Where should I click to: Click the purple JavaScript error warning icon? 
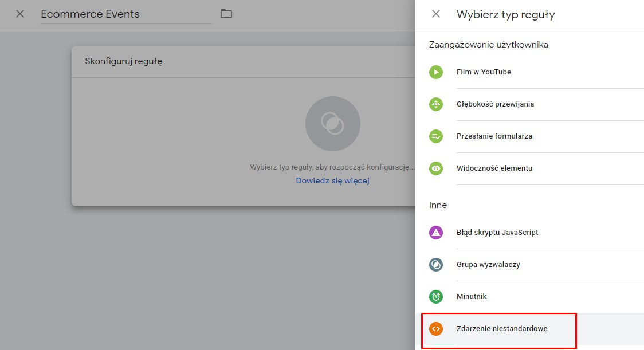tap(436, 233)
